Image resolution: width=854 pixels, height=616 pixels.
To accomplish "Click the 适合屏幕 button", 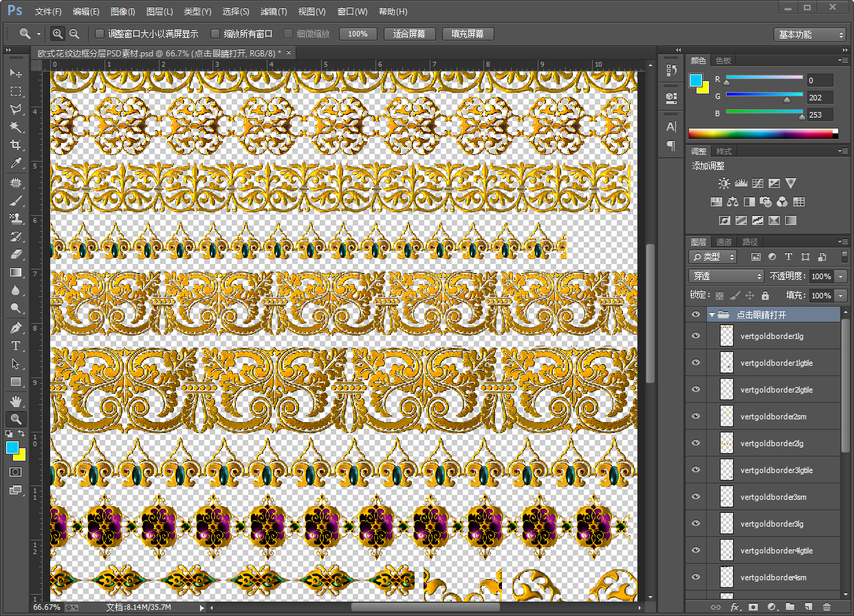I will coord(408,34).
